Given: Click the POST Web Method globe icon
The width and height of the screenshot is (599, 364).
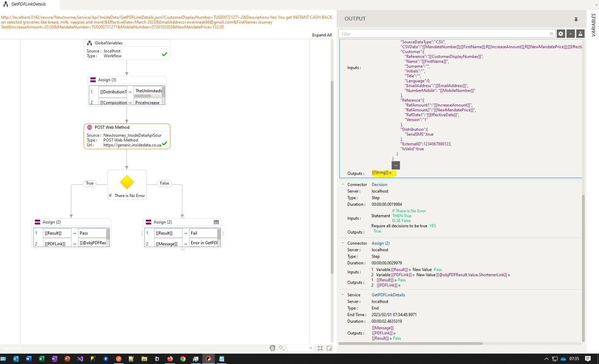Looking at the screenshot, I should click(90, 127).
